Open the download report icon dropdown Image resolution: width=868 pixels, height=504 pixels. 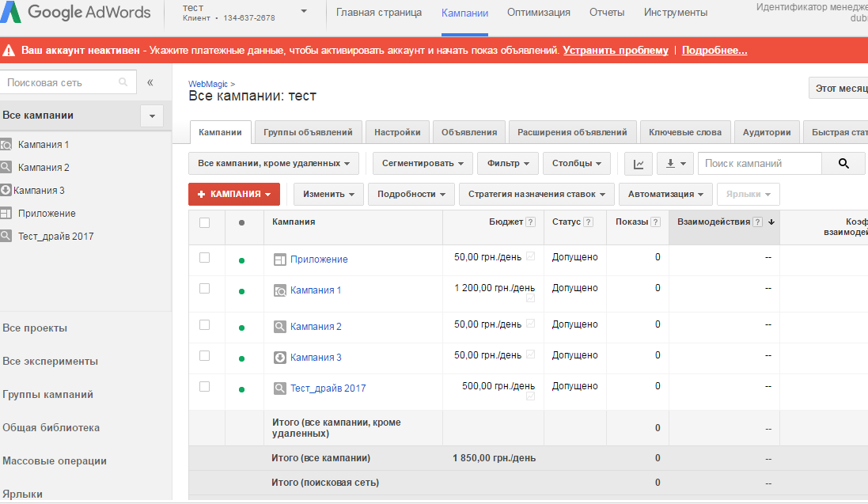click(x=675, y=164)
